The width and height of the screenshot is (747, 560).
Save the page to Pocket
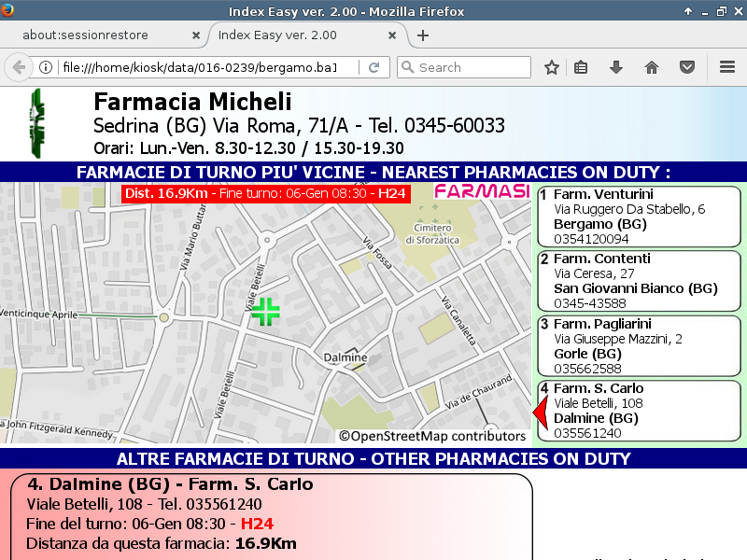coord(686,67)
